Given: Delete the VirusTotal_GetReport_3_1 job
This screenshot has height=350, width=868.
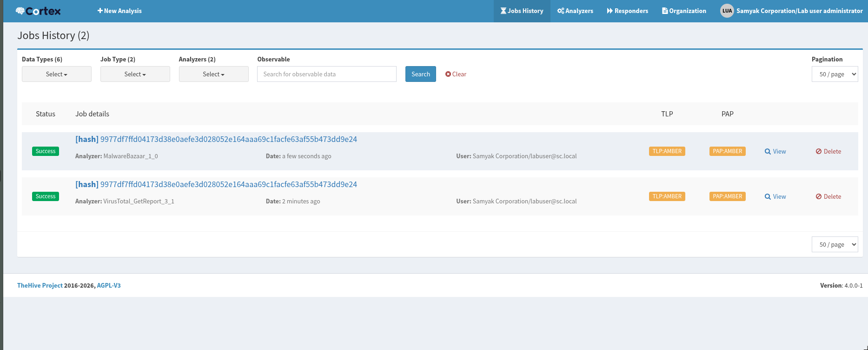Looking at the screenshot, I should [828, 196].
